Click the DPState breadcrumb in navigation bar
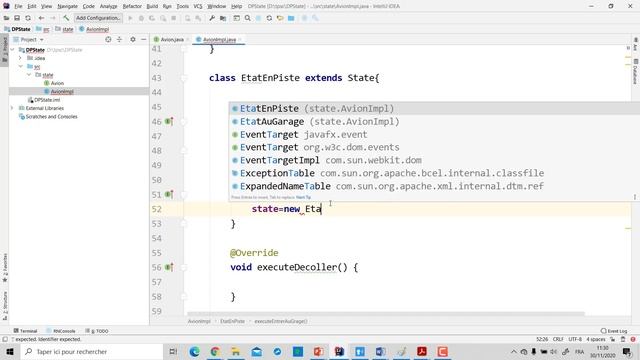The width and height of the screenshot is (640, 360). (17, 29)
